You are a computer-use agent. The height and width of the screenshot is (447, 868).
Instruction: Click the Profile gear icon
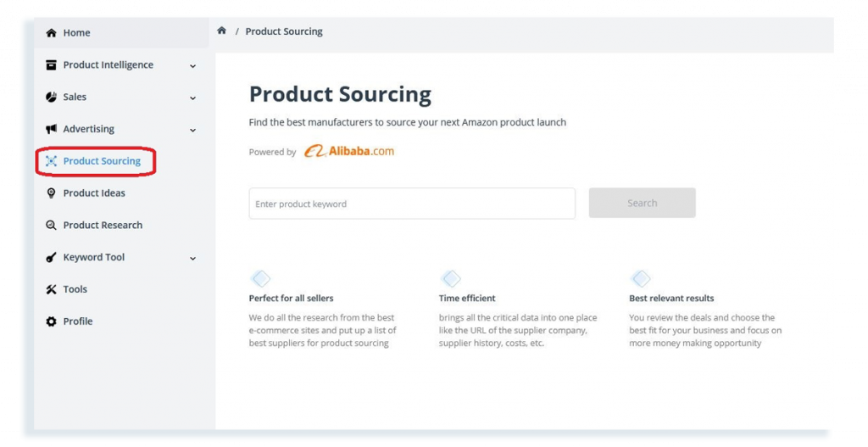[51, 321]
